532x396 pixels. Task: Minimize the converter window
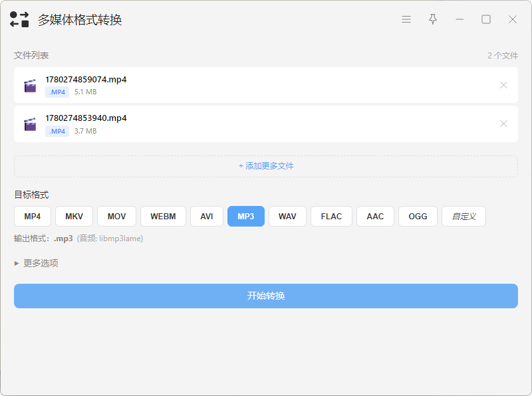(x=460, y=19)
